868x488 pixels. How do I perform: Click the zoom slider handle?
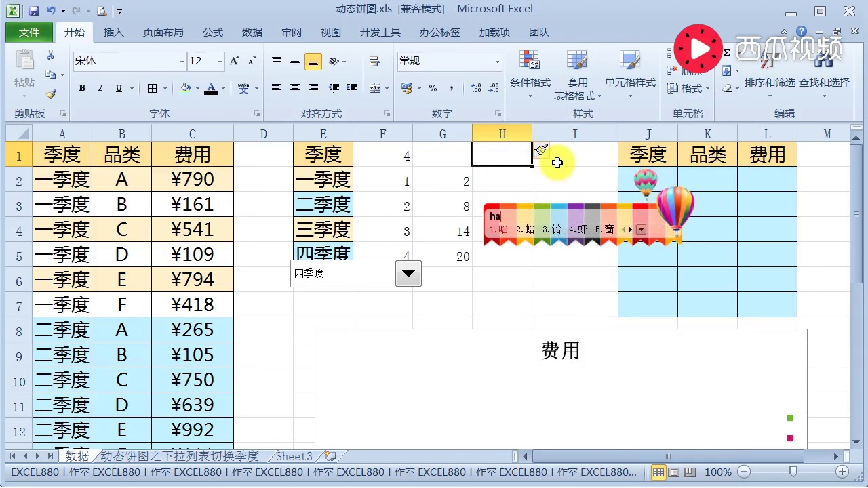[x=793, y=472]
